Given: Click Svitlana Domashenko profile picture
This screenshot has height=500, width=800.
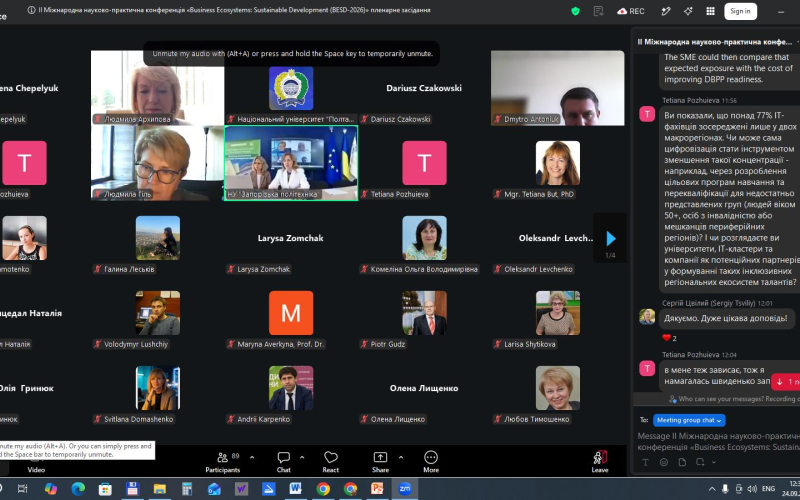Looking at the screenshot, I should [158, 388].
